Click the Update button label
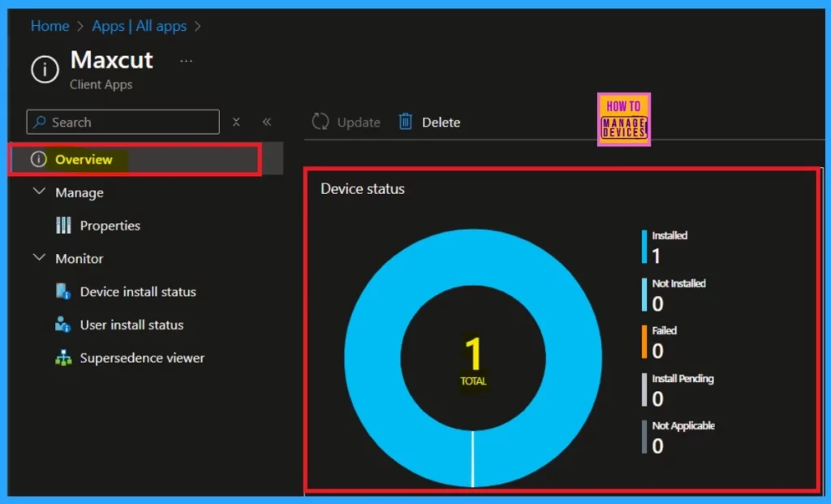Viewport: 831px width, 504px height. click(x=359, y=123)
